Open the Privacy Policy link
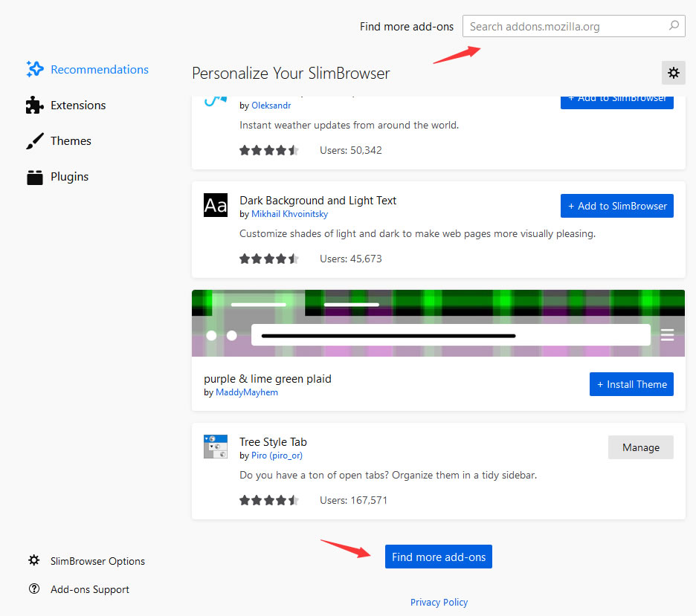Screen dimensions: 696x616 click(x=439, y=602)
